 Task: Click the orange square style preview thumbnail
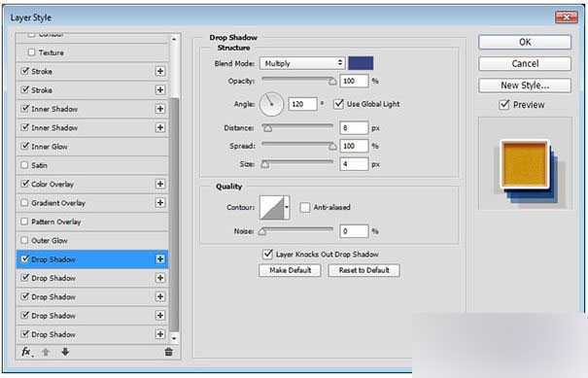(525, 164)
